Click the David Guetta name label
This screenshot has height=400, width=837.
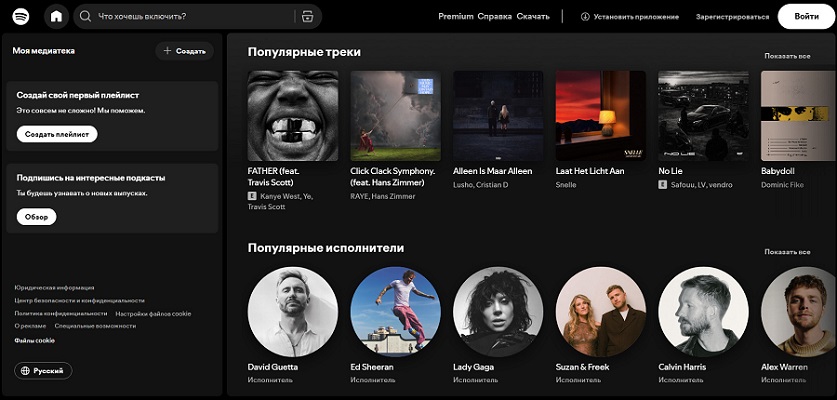click(x=273, y=367)
